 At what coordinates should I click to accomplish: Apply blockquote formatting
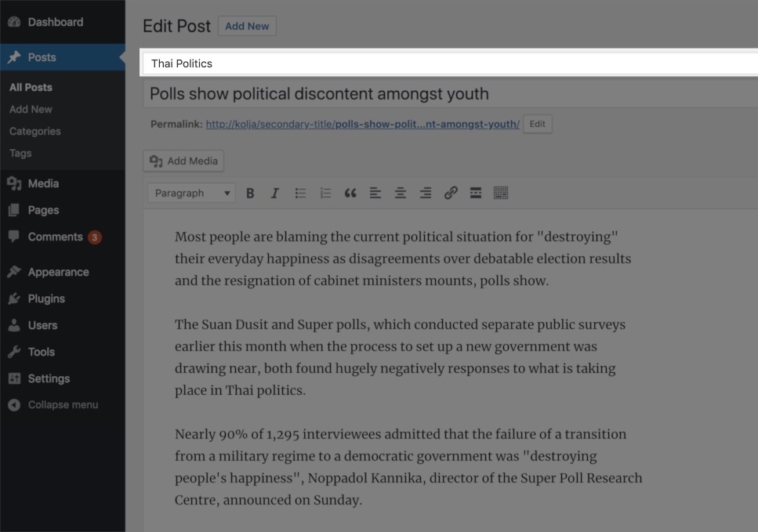(x=350, y=194)
